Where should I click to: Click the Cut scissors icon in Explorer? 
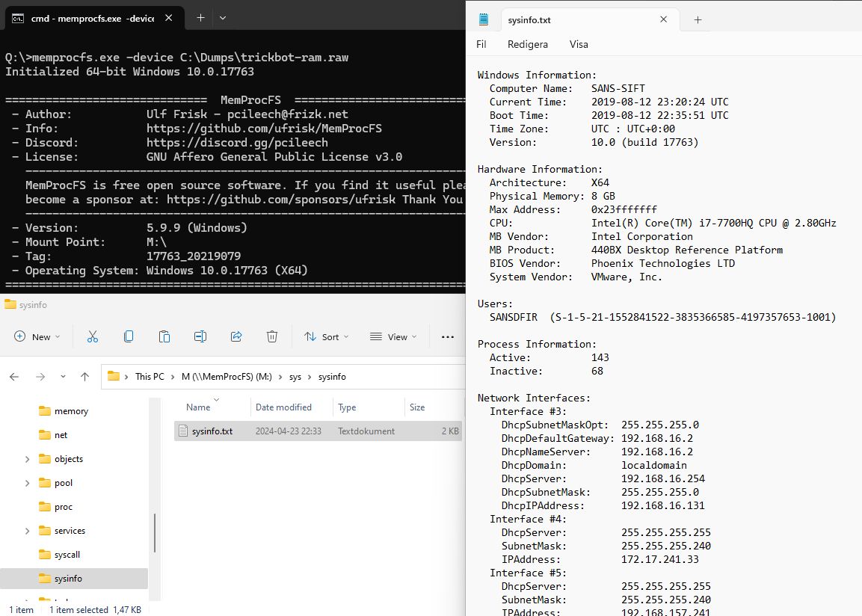(93, 337)
